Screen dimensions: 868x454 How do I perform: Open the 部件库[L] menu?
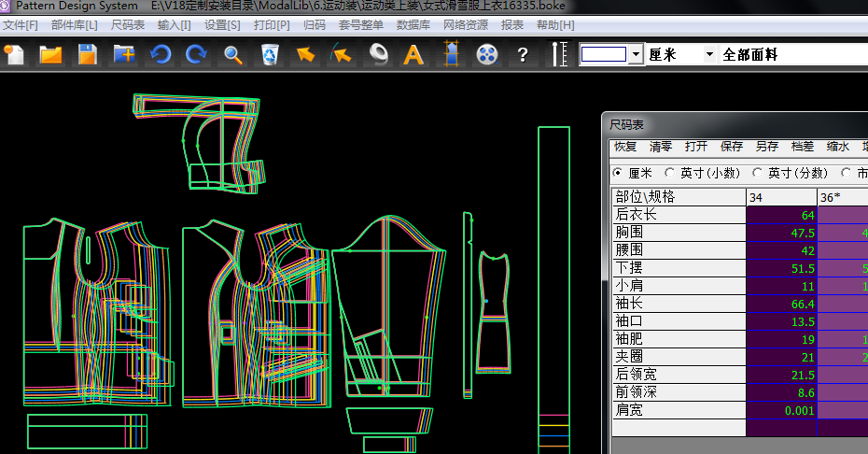(74, 24)
